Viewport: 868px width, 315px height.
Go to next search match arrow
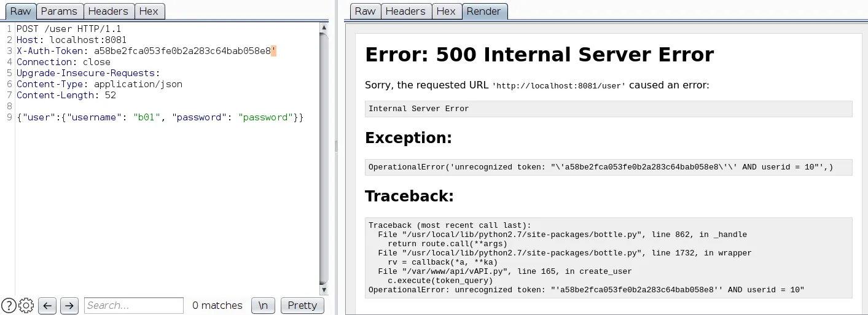pyautogui.click(x=69, y=305)
